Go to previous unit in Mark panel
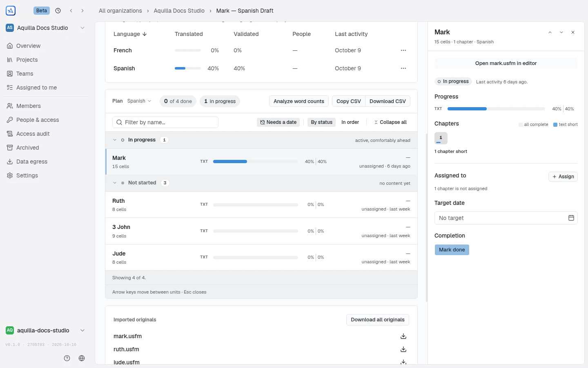The width and height of the screenshot is (588, 368). (x=550, y=32)
